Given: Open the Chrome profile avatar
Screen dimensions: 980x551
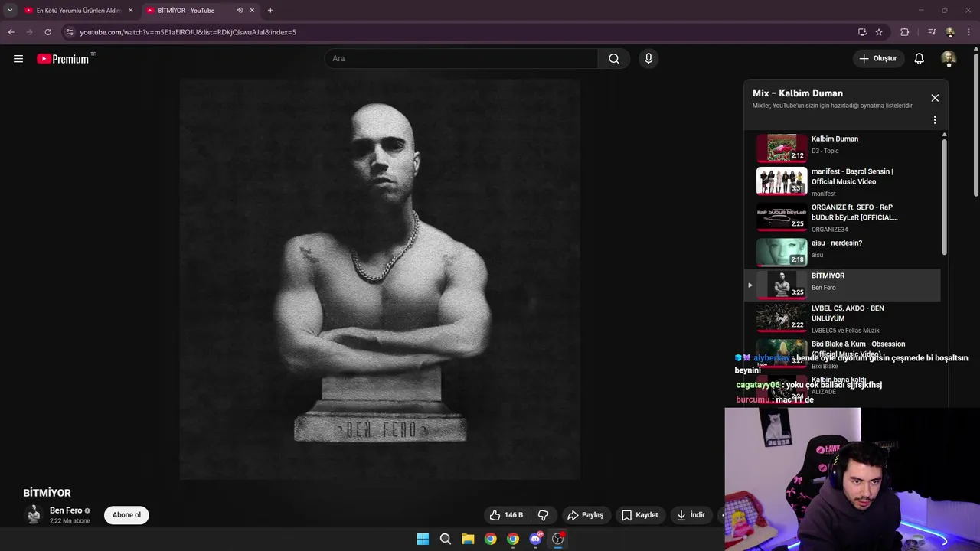Looking at the screenshot, I should click(x=950, y=32).
